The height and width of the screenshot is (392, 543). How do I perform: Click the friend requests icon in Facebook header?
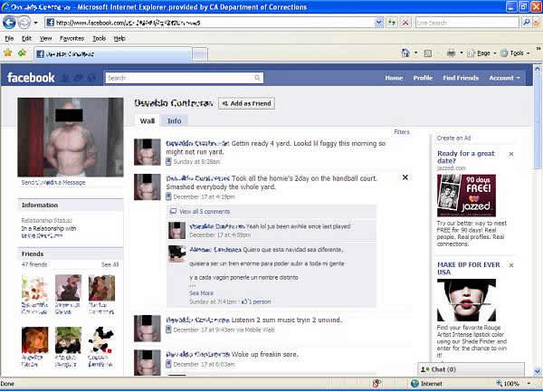coord(65,78)
